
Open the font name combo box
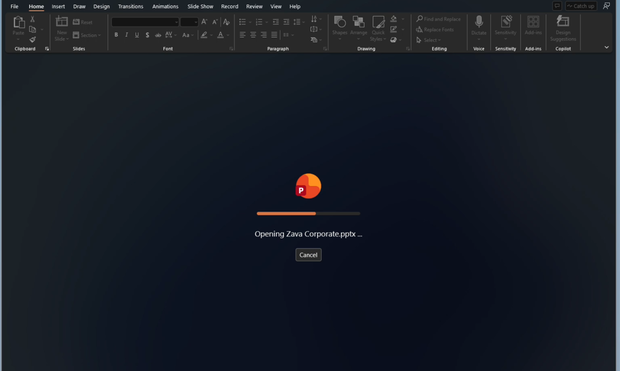pyautogui.click(x=145, y=22)
